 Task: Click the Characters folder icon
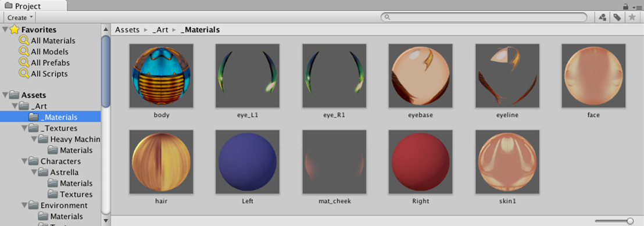pyautogui.click(x=34, y=162)
